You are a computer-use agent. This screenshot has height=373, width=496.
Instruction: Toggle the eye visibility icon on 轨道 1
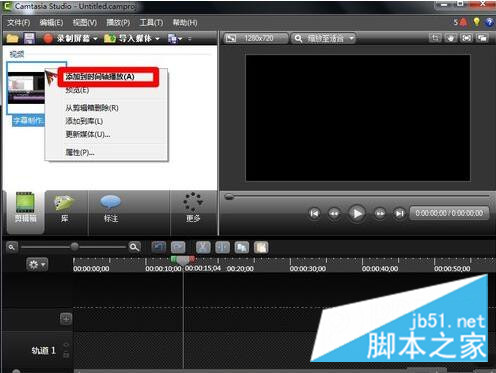point(66,345)
